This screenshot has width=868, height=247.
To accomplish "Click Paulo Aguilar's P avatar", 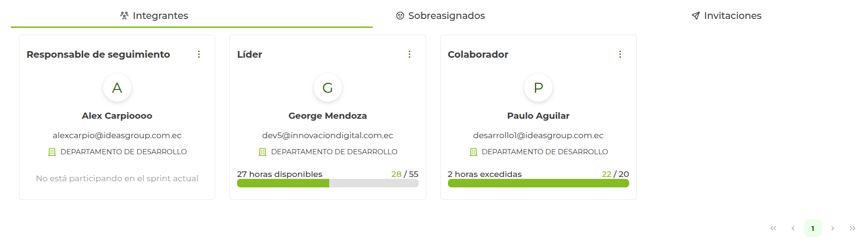I will pos(538,88).
